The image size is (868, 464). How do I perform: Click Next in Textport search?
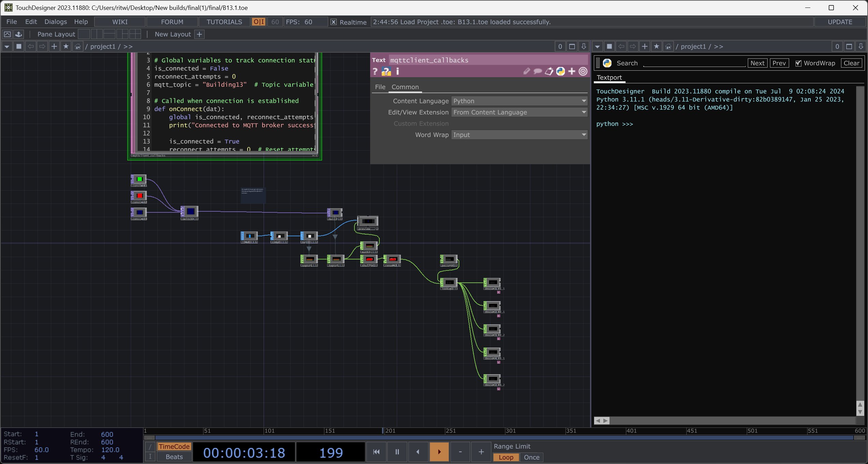(757, 63)
